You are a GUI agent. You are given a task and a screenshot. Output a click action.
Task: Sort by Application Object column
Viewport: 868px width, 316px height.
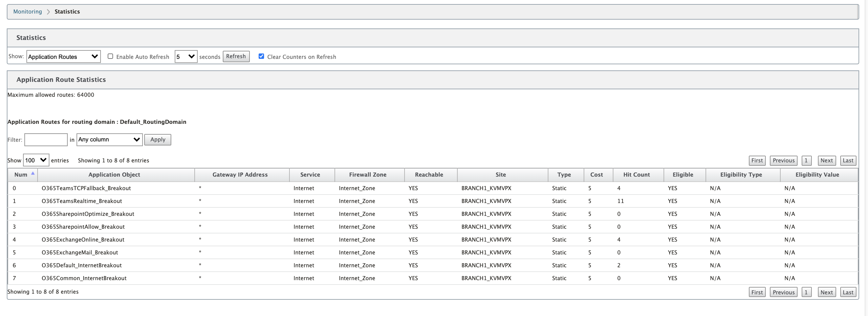point(116,175)
